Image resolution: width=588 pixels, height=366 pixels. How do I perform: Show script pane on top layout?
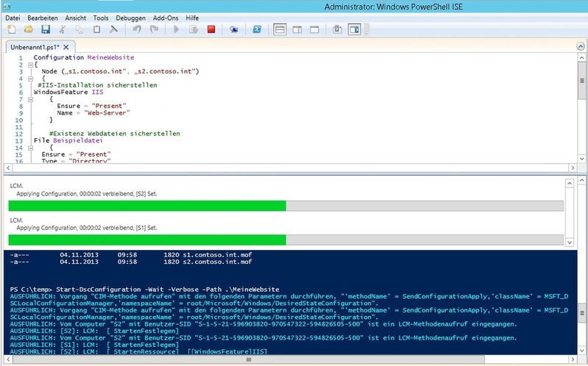click(280, 29)
